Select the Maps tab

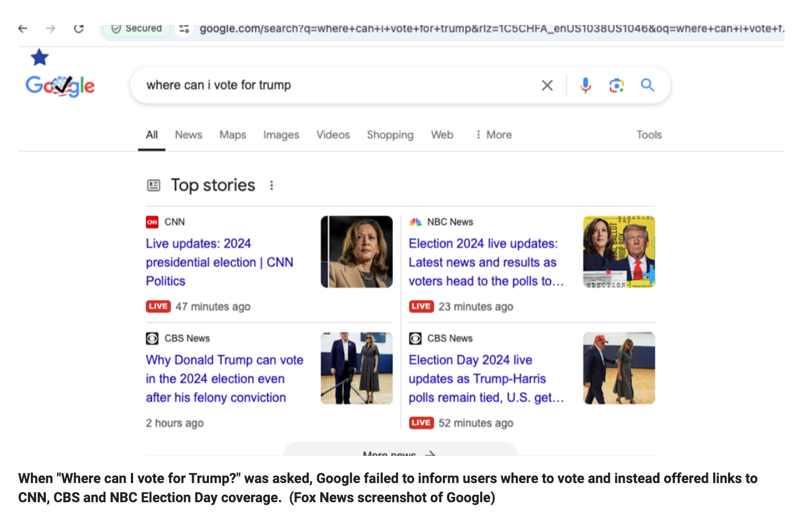coord(233,135)
